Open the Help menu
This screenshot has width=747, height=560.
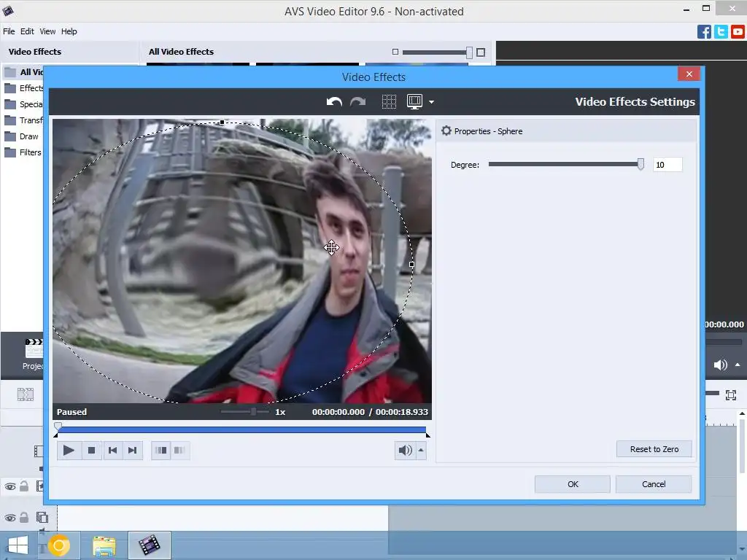pos(69,31)
